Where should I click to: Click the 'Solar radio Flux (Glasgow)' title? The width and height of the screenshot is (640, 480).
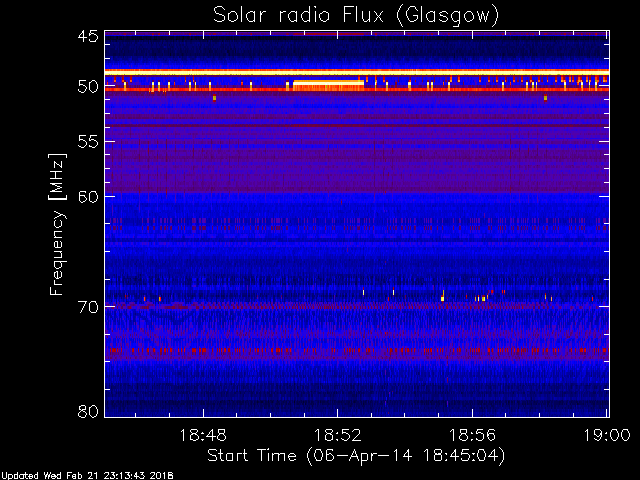[356, 16]
